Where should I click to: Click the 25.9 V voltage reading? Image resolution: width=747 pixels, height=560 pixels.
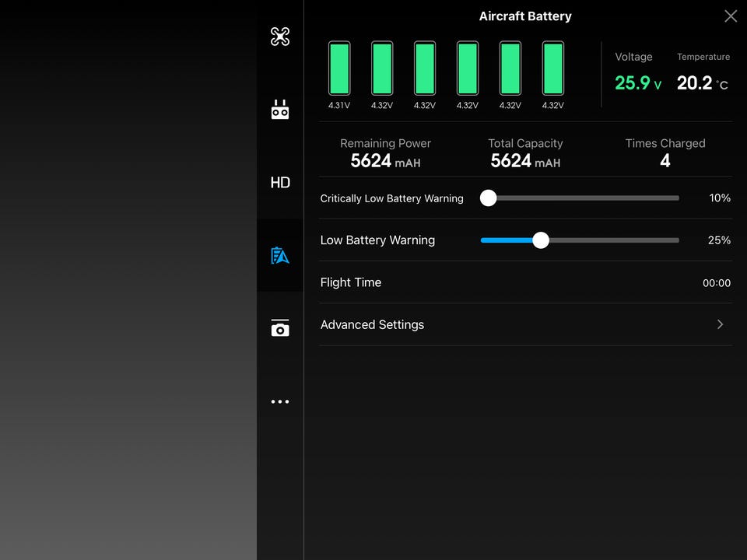637,83
